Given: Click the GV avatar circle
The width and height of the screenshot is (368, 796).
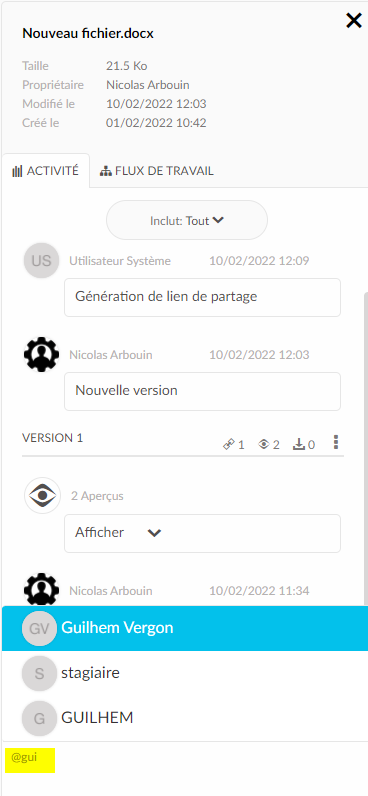Looking at the screenshot, I should click(x=39, y=628).
